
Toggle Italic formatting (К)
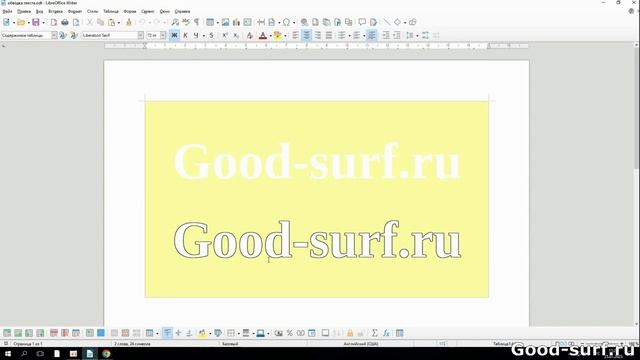coord(185,36)
